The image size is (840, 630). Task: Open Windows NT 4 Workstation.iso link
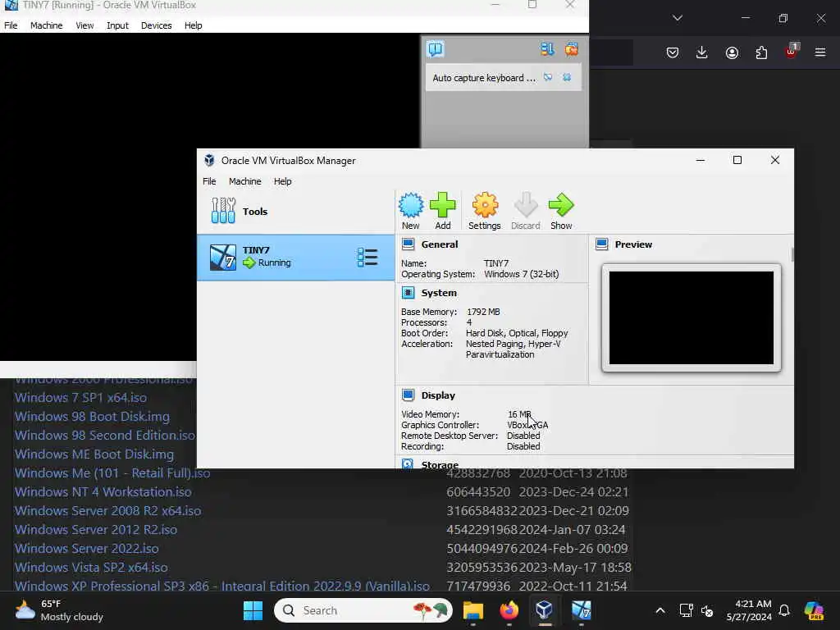point(103,492)
